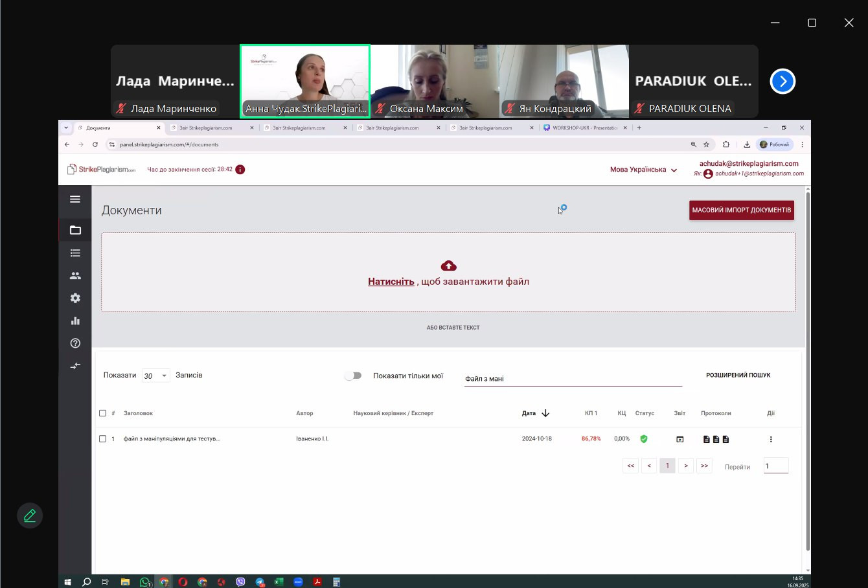Screen dimensions: 868x588
Task: Open the statistics bar chart icon
Action: tap(75, 321)
